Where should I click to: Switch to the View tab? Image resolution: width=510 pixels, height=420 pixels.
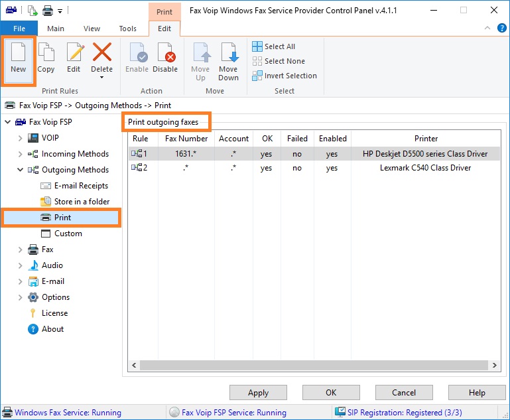coord(92,29)
